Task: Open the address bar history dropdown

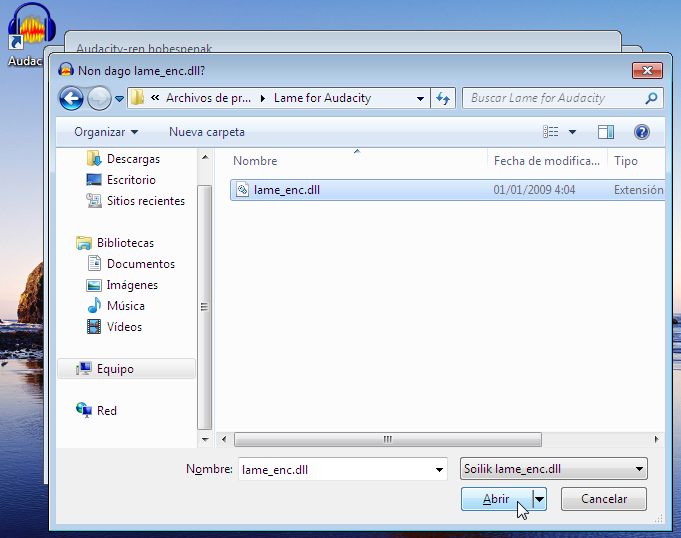Action: pyautogui.click(x=420, y=99)
